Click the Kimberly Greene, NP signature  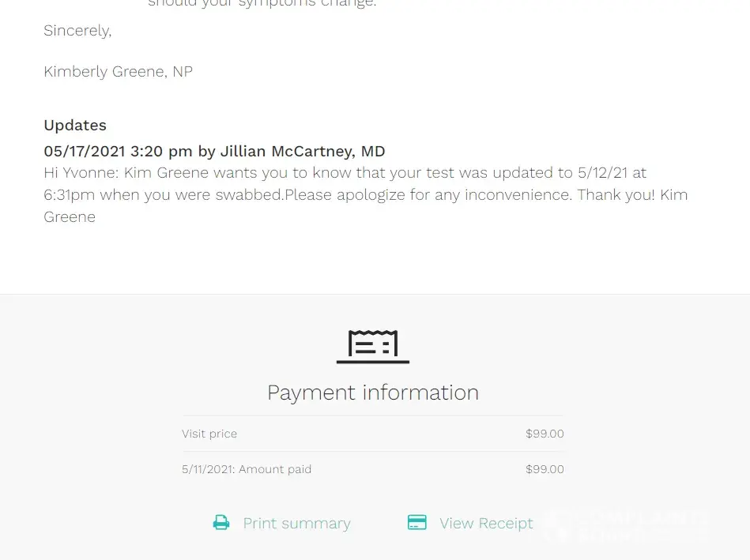(119, 72)
